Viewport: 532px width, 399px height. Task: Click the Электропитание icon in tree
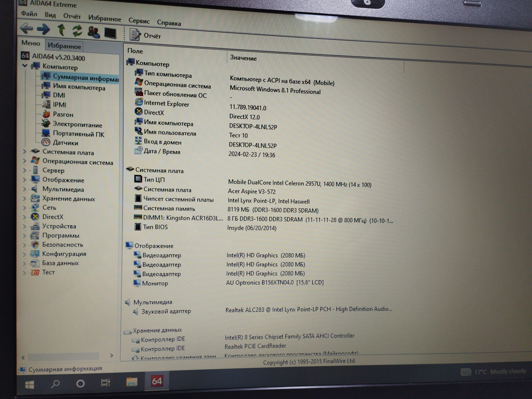(46, 123)
